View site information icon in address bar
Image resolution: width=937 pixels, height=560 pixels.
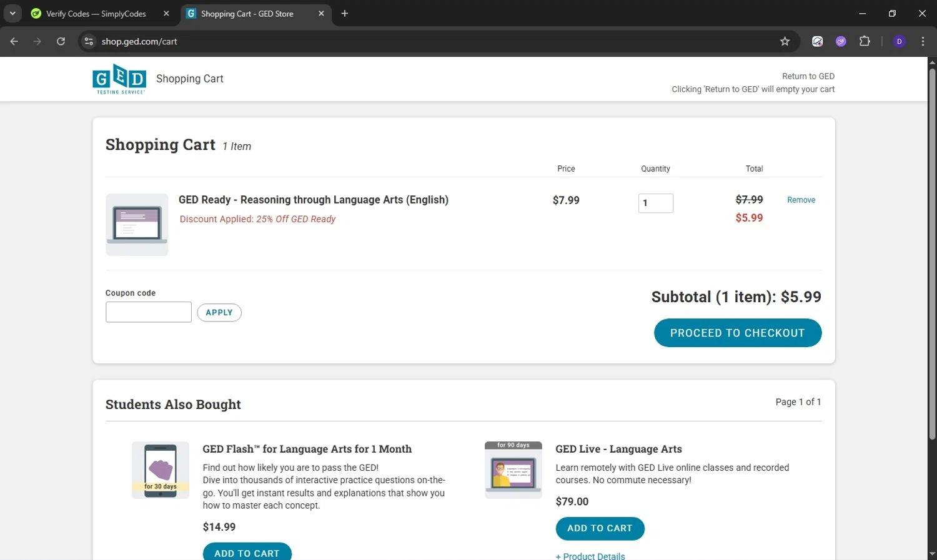click(89, 41)
